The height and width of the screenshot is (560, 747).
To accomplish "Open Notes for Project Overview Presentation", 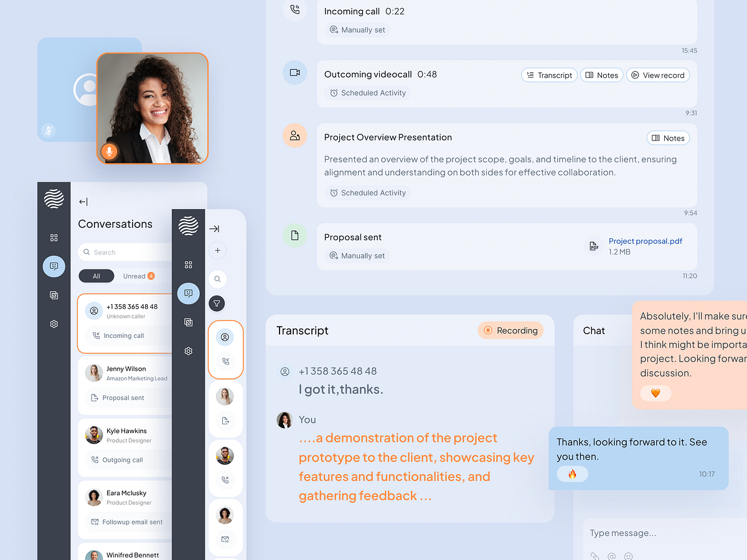I will point(668,138).
